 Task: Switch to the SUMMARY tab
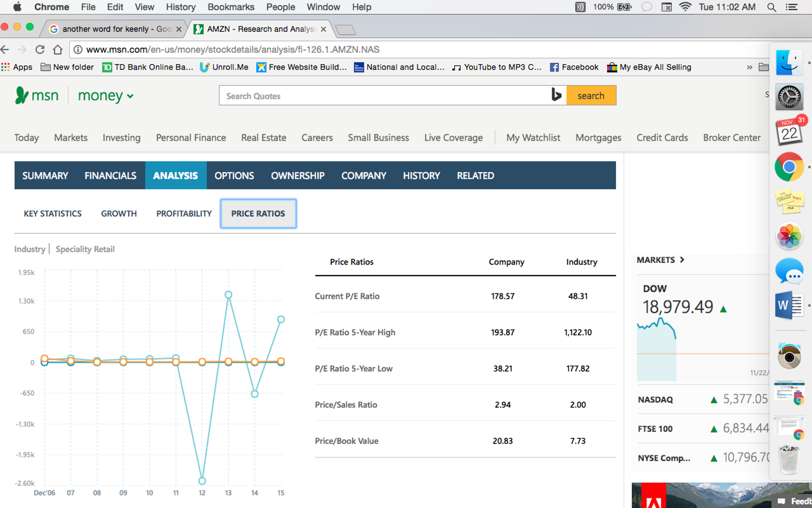coord(45,176)
